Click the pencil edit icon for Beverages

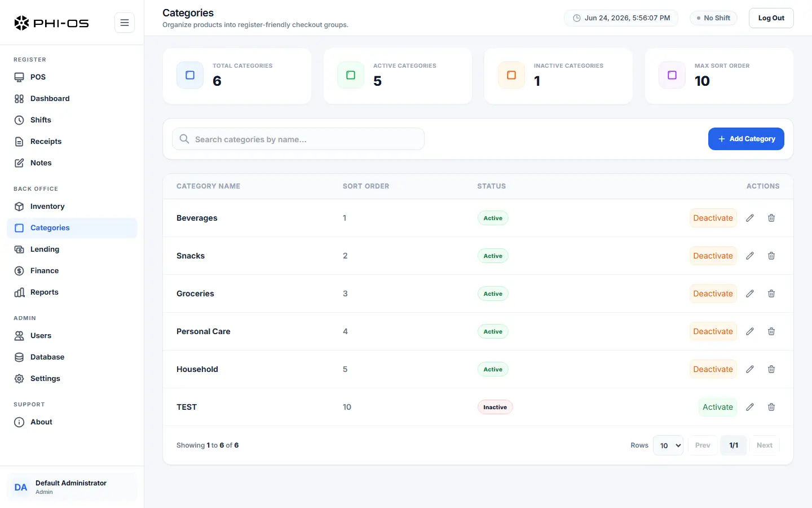pos(750,218)
